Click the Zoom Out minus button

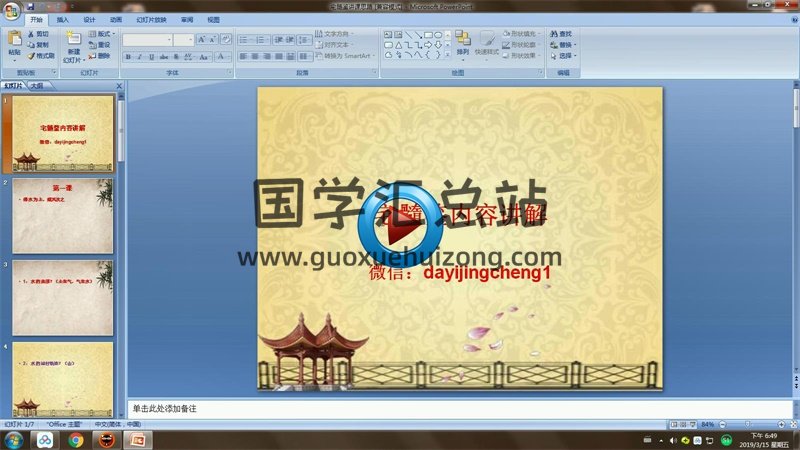coord(722,424)
